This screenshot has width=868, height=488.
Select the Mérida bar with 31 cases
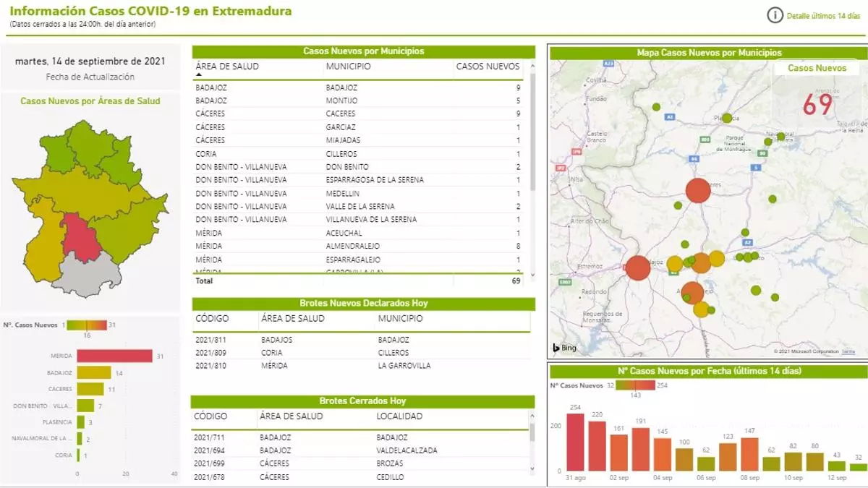point(114,356)
